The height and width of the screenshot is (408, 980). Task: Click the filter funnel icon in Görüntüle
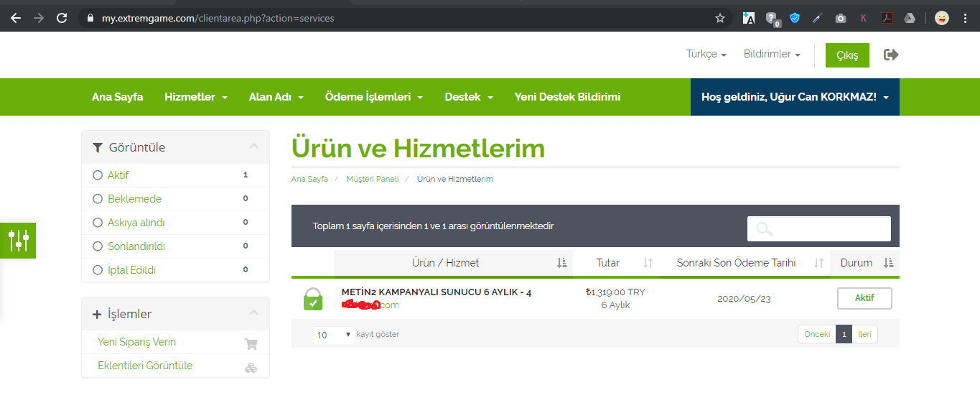pos(98,147)
